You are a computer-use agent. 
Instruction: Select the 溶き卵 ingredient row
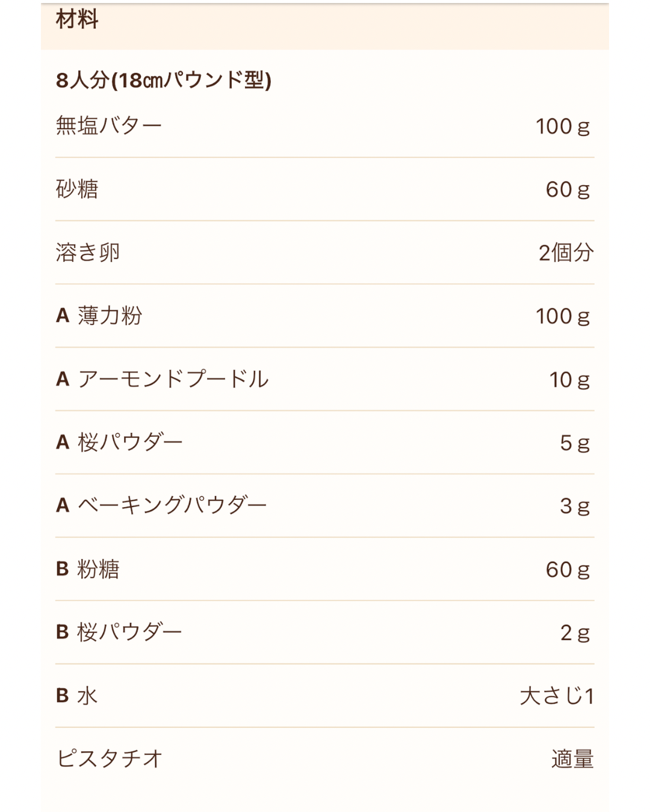coord(325,253)
